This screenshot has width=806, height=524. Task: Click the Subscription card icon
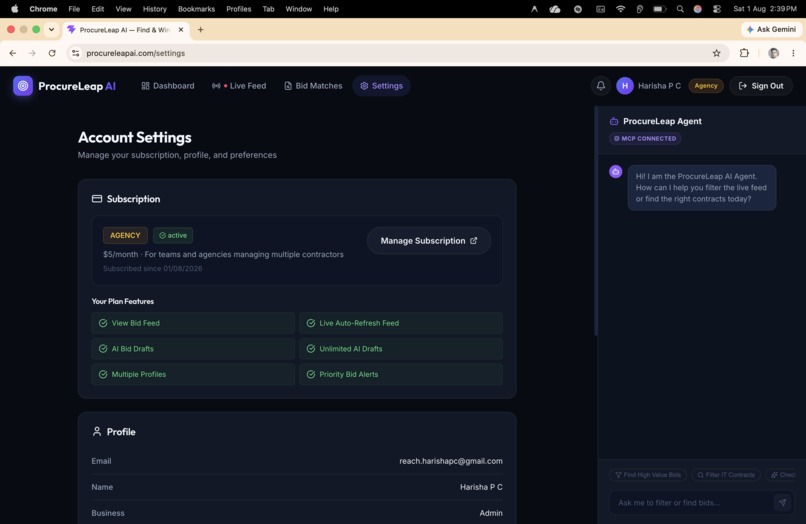point(97,198)
